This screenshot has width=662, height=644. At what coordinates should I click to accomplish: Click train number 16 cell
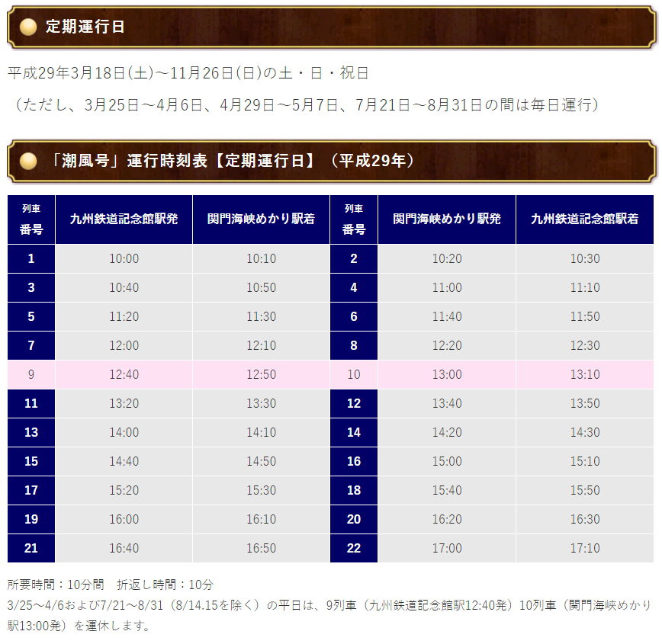click(354, 461)
